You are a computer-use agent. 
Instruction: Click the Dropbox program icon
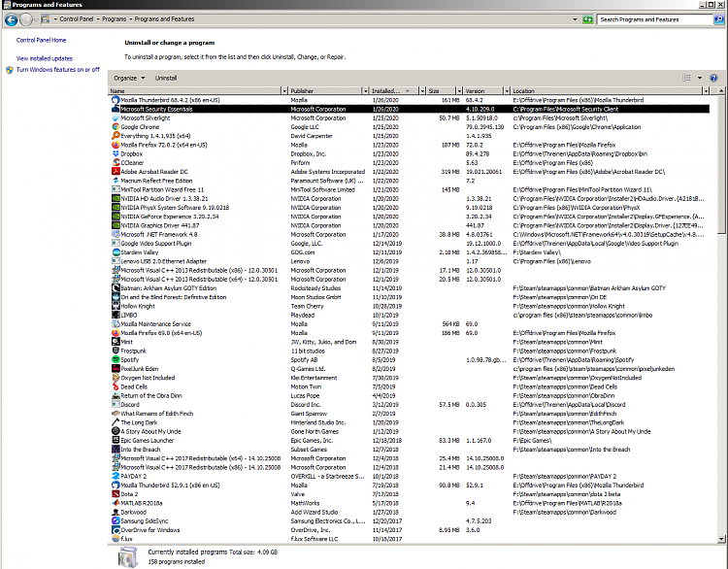pyautogui.click(x=116, y=153)
